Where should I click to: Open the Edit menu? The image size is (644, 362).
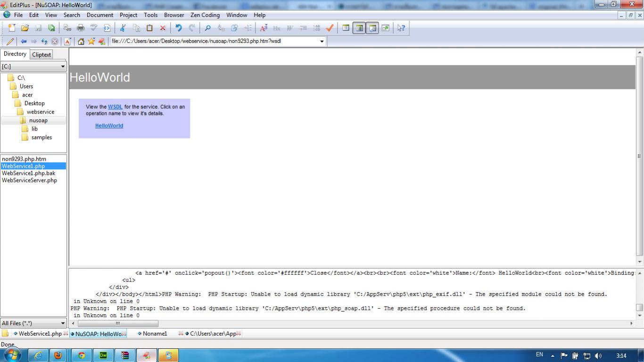[34, 15]
